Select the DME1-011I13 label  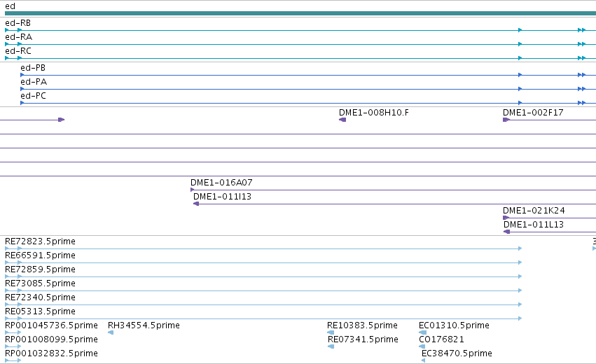click(x=222, y=197)
